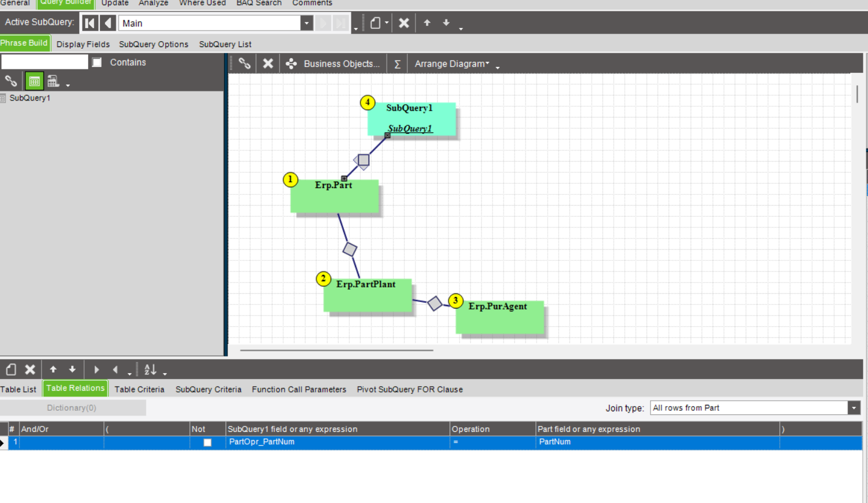The width and height of the screenshot is (868, 503).
Task: Go to the Where Used tab
Action: pyautogui.click(x=202, y=4)
